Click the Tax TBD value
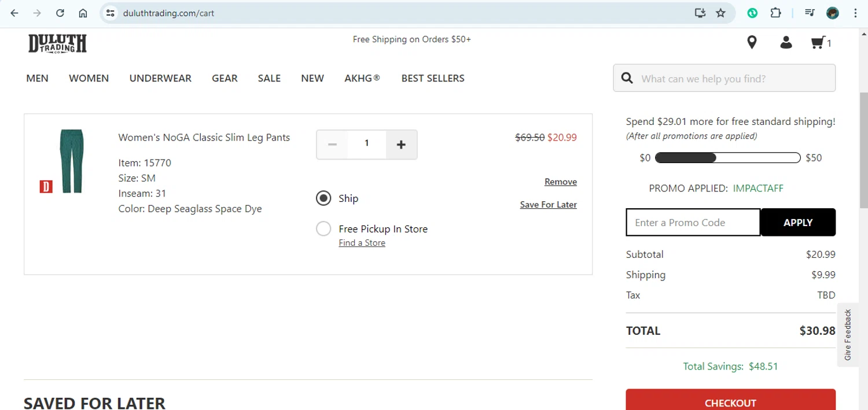The height and width of the screenshot is (410, 868). [826, 295]
